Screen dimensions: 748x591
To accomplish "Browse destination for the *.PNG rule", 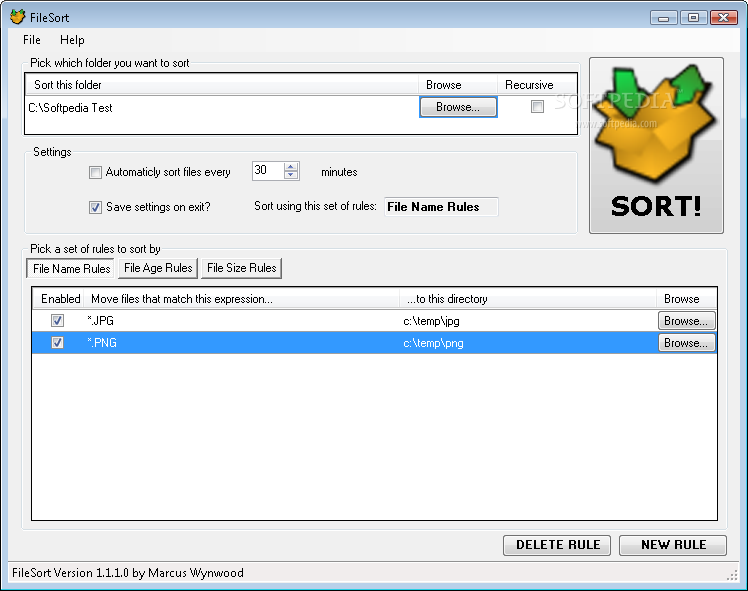I will click(686, 342).
